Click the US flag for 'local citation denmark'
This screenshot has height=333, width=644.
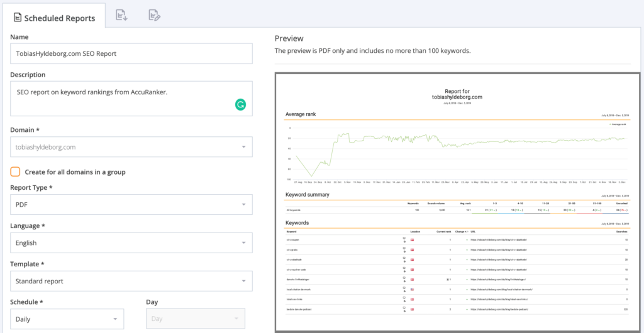point(412,290)
